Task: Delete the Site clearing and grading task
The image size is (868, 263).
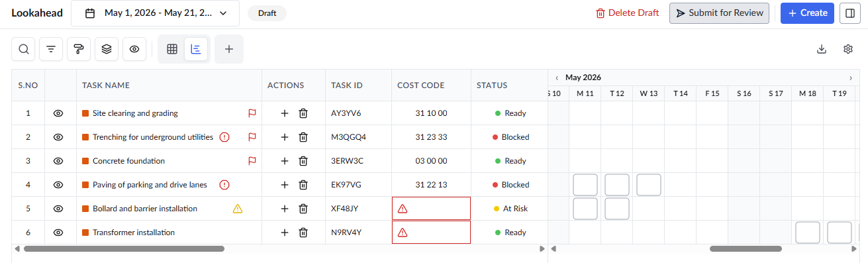Action: (x=303, y=113)
